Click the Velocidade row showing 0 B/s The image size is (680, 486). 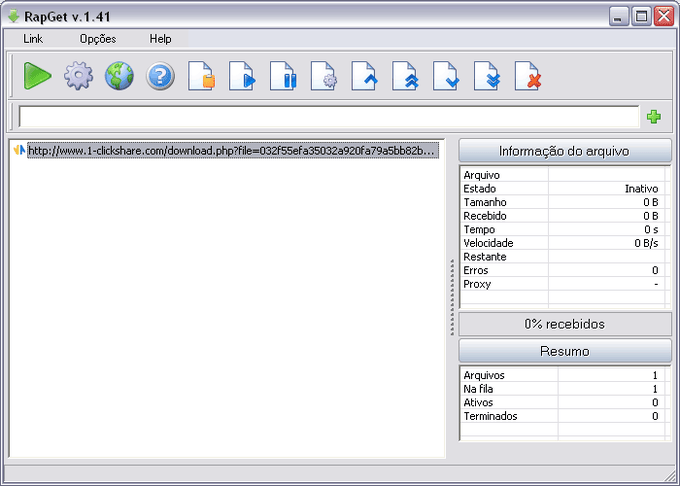click(562, 243)
